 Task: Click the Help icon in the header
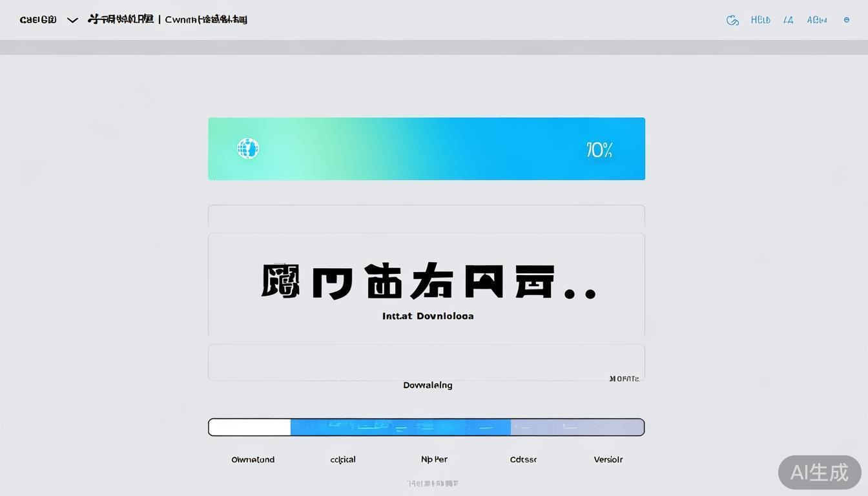[760, 20]
